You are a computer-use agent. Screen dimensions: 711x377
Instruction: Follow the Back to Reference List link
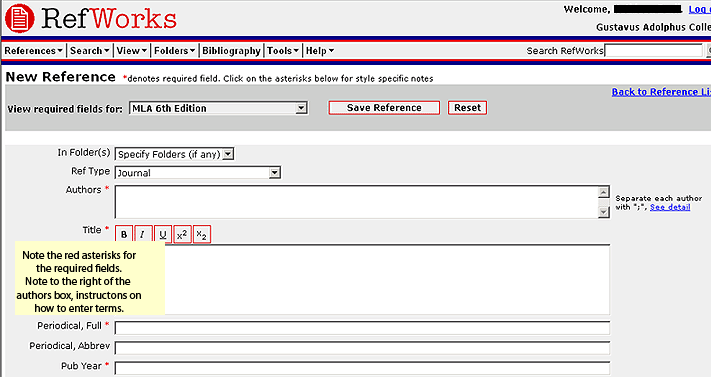tap(661, 92)
